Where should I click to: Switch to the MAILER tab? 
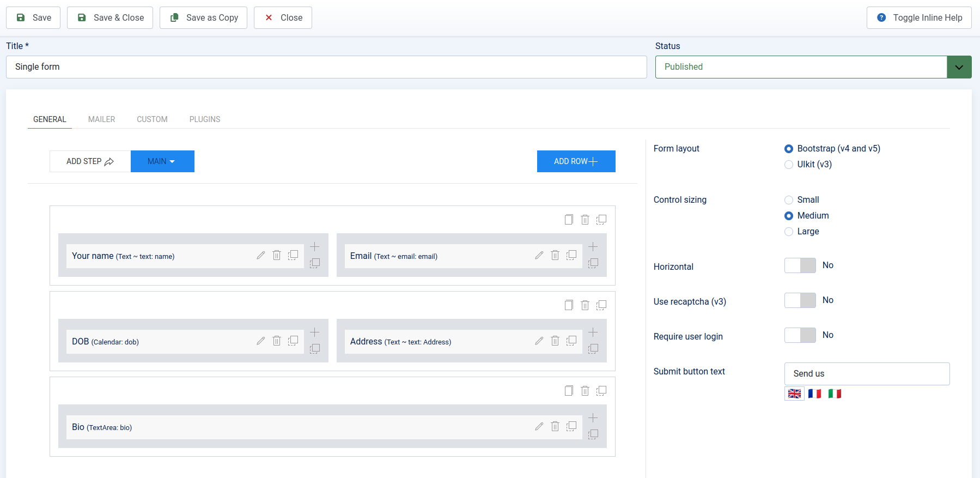click(x=102, y=119)
